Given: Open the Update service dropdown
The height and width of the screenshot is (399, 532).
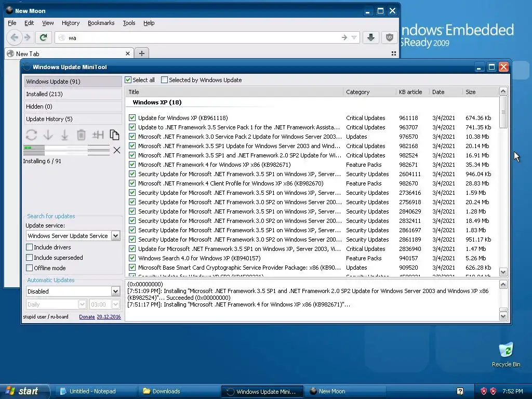Looking at the screenshot, I should 115,236.
